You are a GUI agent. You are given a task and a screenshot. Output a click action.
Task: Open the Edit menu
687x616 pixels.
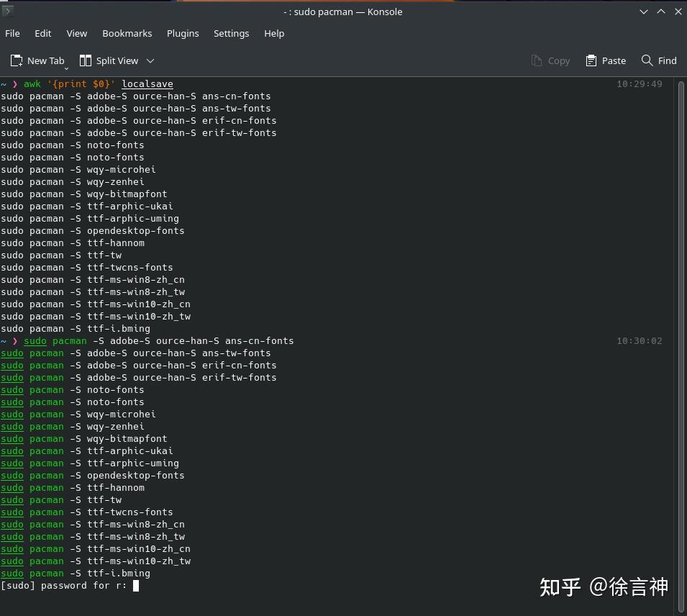pyautogui.click(x=42, y=33)
